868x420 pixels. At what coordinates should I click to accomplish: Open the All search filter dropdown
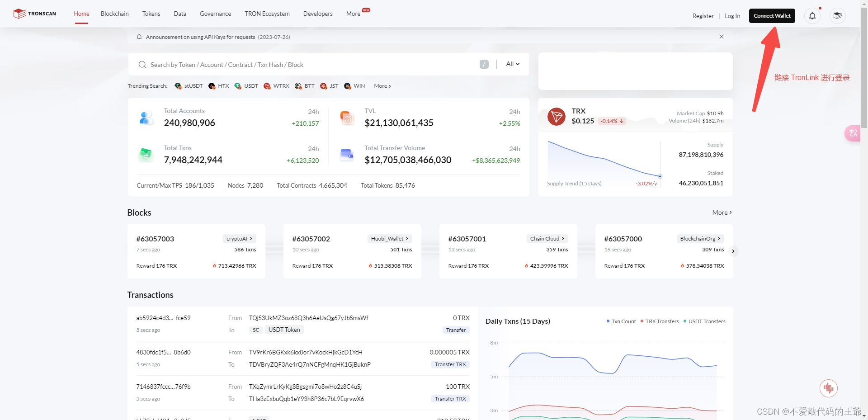513,64
